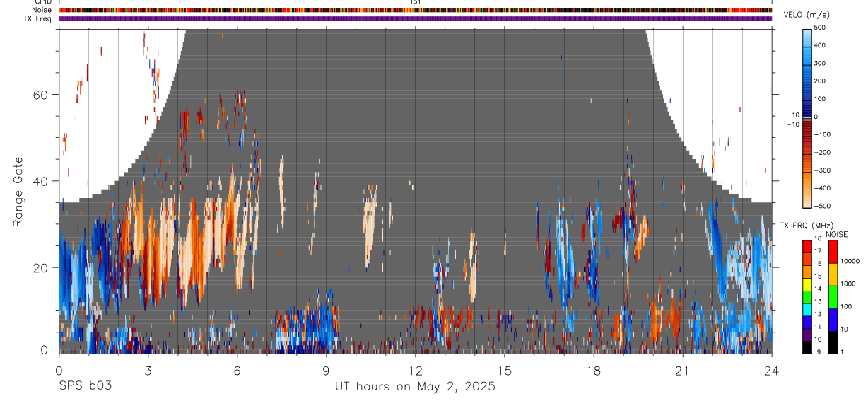Select the purple TX Freq strip above the plot
The width and height of the screenshot is (868, 401).
click(x=416, y=19)
